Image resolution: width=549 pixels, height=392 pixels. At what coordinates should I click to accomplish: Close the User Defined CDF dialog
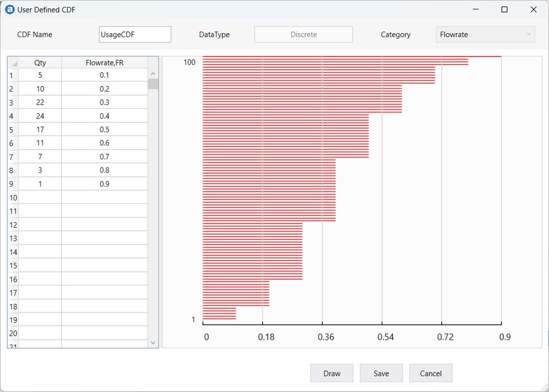[x=533, y=9]
